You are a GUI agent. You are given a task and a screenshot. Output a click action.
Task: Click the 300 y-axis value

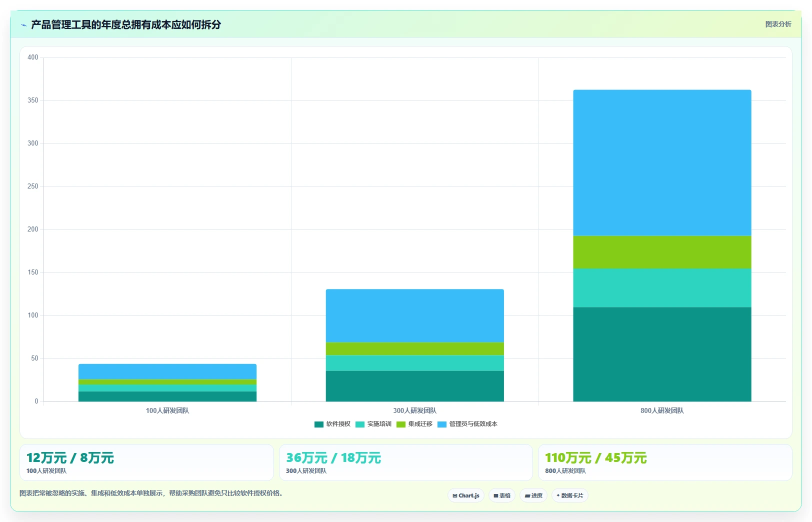coord(33,143)
